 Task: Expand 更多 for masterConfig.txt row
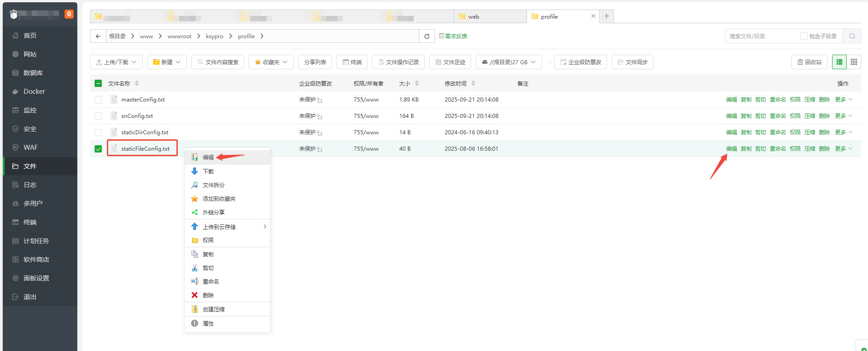tap(843, 100)
